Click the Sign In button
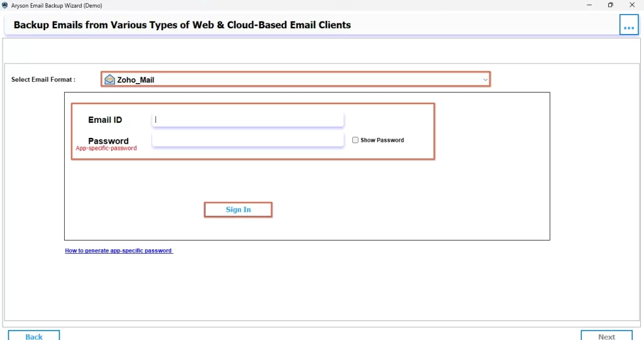Image resolution: width=644 pixels, height=340 pixels. pos(238,210)
